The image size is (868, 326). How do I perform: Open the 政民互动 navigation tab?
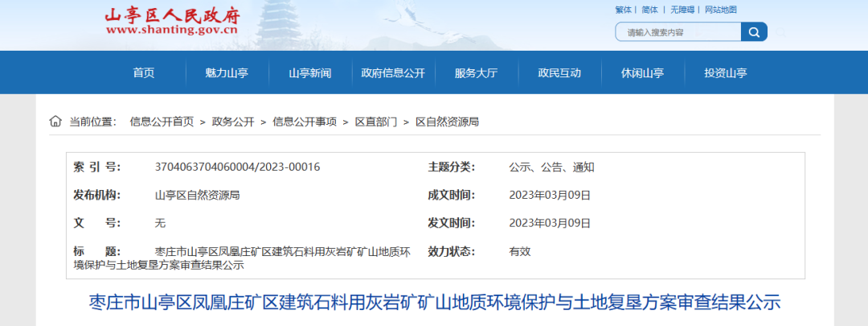pyautogui.click(x=559, y=73)
